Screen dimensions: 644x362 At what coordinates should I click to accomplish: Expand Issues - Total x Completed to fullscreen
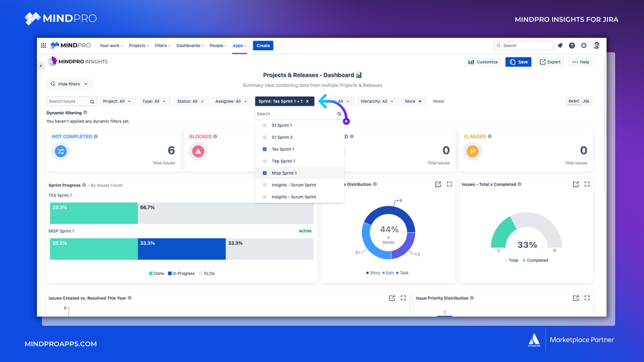587,185
